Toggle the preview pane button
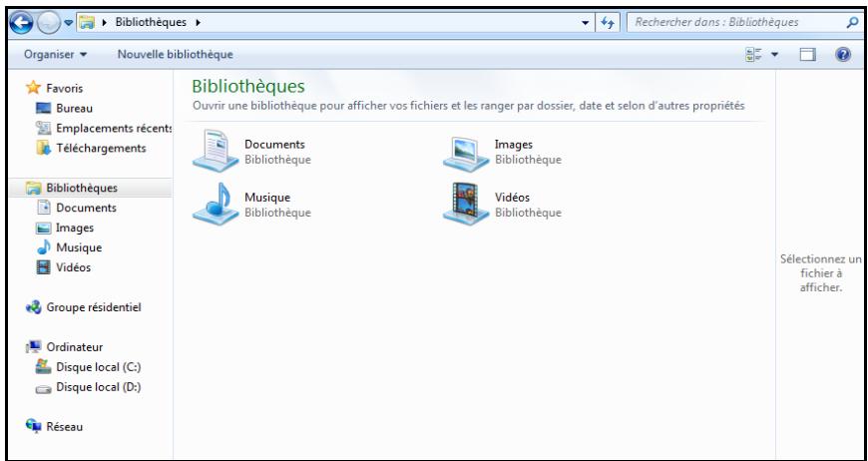Image resolution: width=868 pixels, height=461 pixels. (808, 54)
